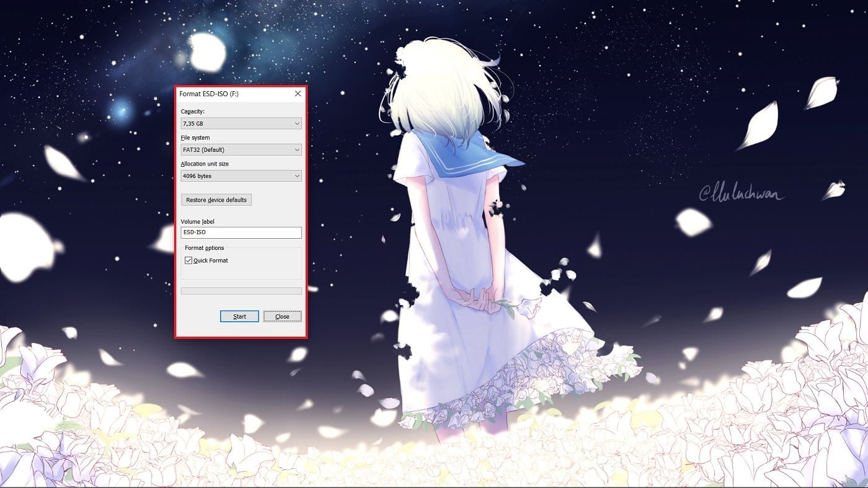Click the Volume label text field
868x488 pixels.
241,233
